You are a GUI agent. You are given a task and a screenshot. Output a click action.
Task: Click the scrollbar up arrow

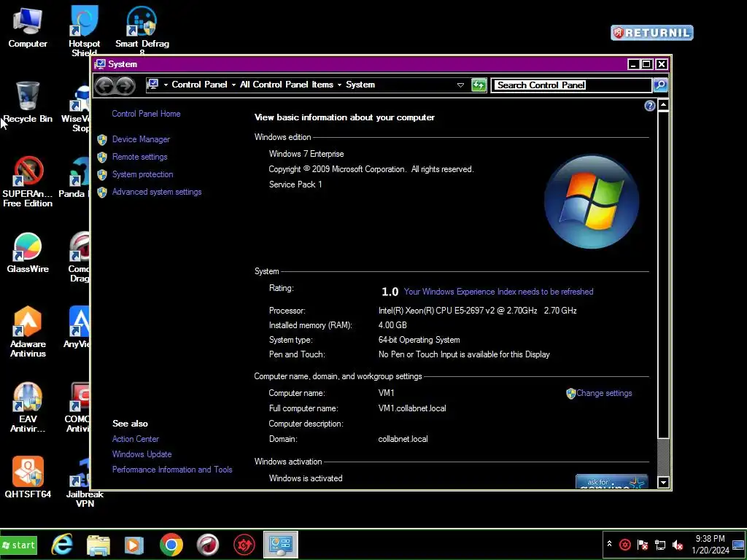(663, 105)
